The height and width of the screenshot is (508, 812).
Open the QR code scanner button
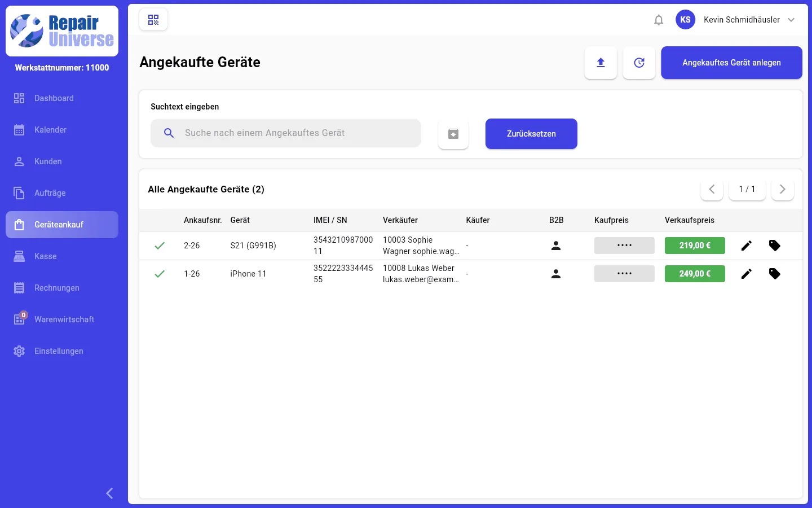[153, 20]
